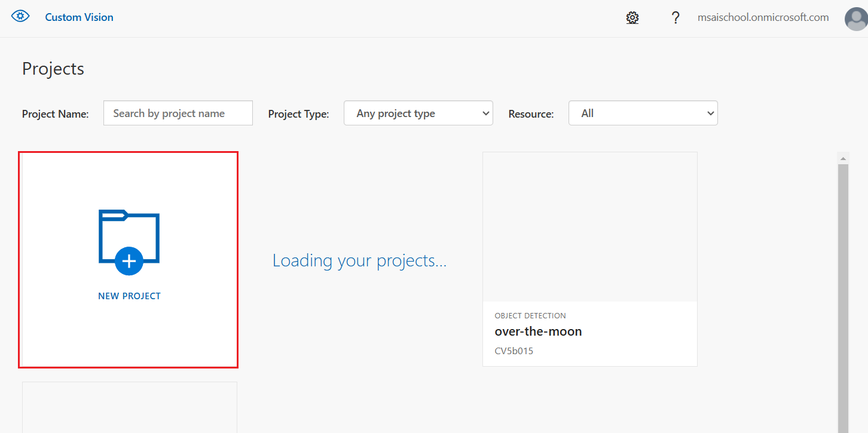Click the scrollbar up arrow
Image resolution: width=868 pixels, height=433 pixels.
pos(843,158)
